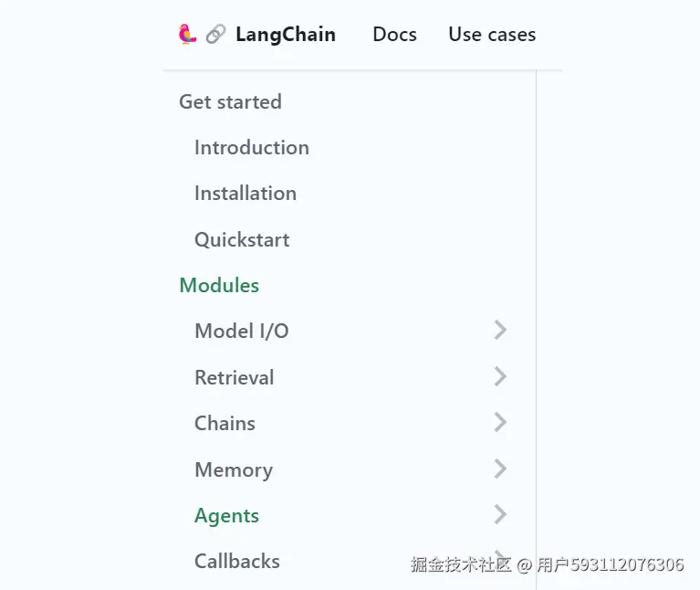Viewport: 700px width, 590px height.
Task: Go to LangChain home via brand name
Action: (x=285, y=35)
